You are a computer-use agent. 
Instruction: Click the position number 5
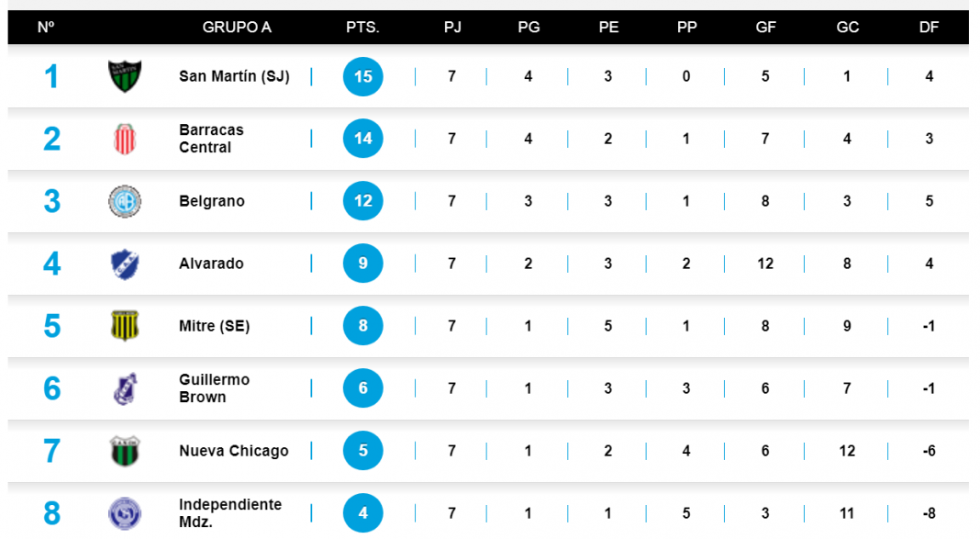pyautogui.click(x=52, y=326)
